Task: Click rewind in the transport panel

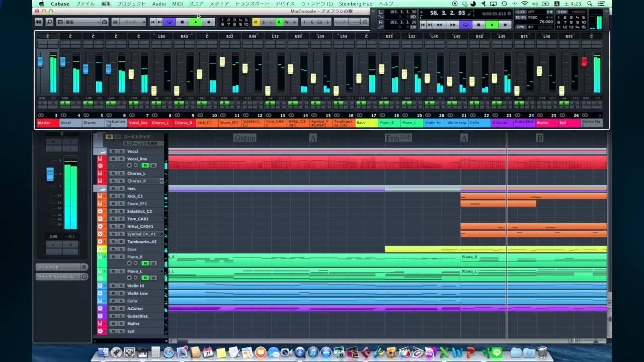Action: click(439, 25)
